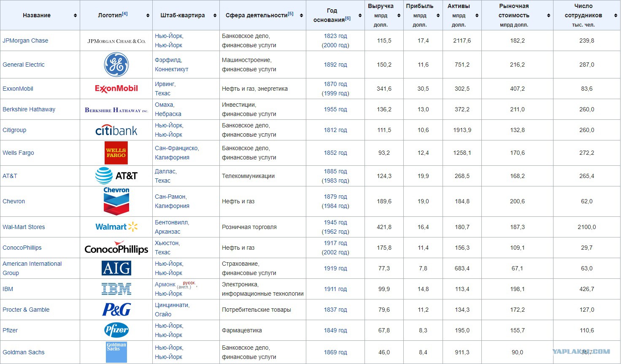Click the Pfizer oval logo
621x364 pixels.
116,330
